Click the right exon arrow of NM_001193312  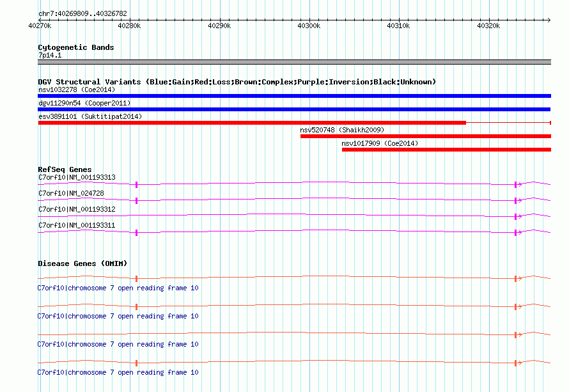coord(518,217)
